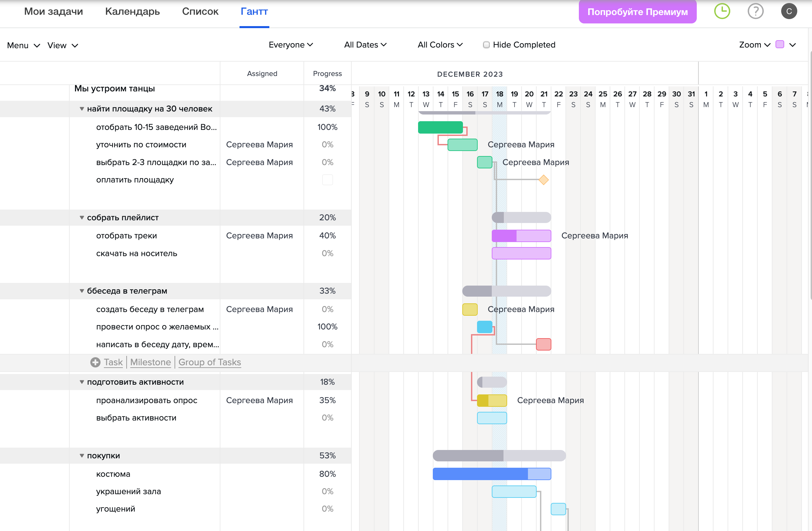Screen dimensions: 812x531
Task: Select the Milestone link
Action: (x=149, y=362)
